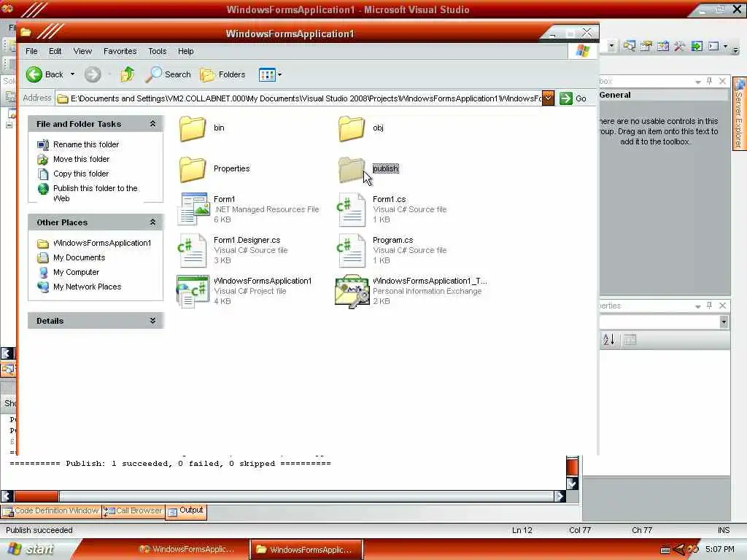Expand the Address bar dropdown
The height and width of the screenshot is (560, 747).
click(x=549, y=98)
